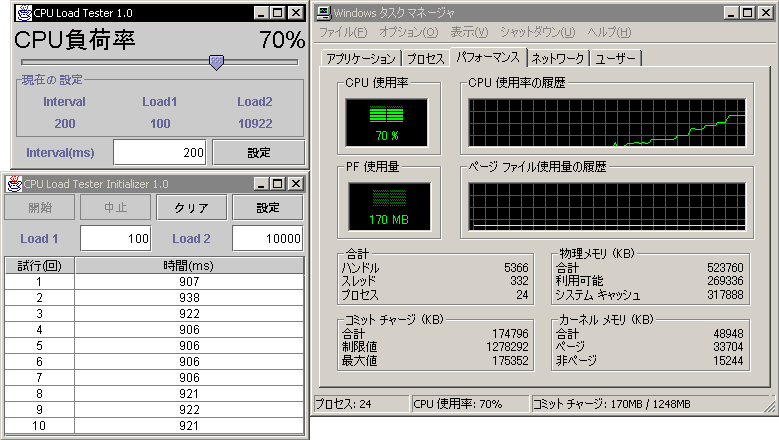Click the 利用可能 value 269336
779x440 pixels.
click(x=725, y=281)
